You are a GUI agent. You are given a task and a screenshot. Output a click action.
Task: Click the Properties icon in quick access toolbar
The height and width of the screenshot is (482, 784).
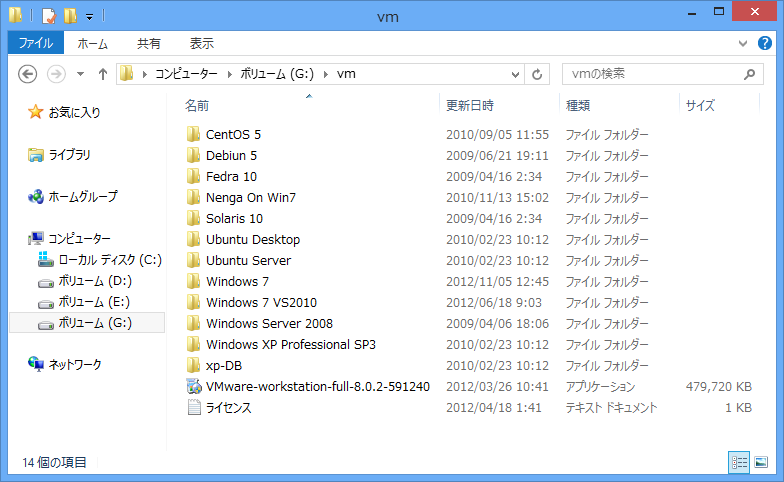(x=48, y=16)
